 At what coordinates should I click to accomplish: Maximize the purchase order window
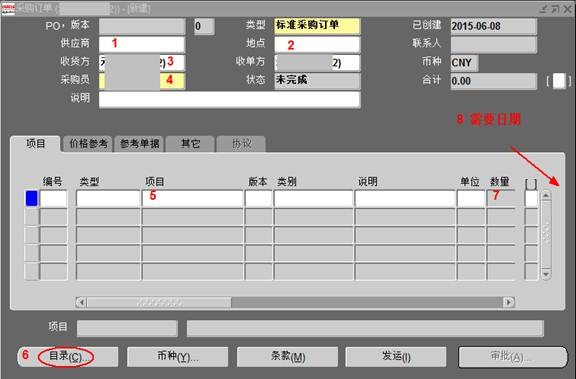(x=555, y=9)
